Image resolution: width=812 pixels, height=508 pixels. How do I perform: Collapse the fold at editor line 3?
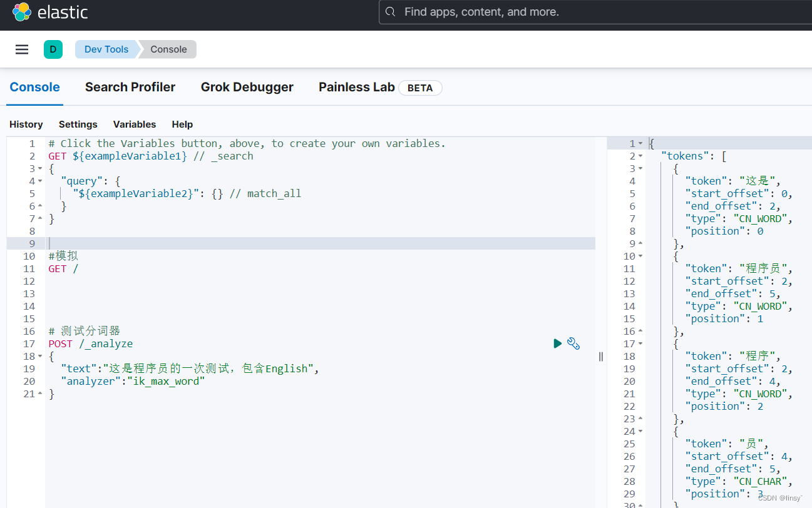[x=40, y=169]
